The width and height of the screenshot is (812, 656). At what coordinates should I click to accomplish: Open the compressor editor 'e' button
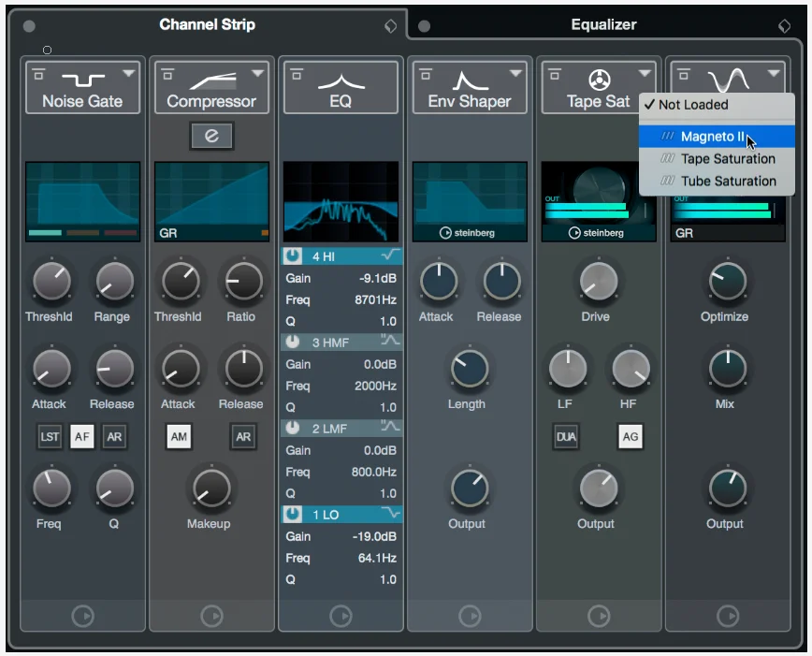tap(211, 136)
